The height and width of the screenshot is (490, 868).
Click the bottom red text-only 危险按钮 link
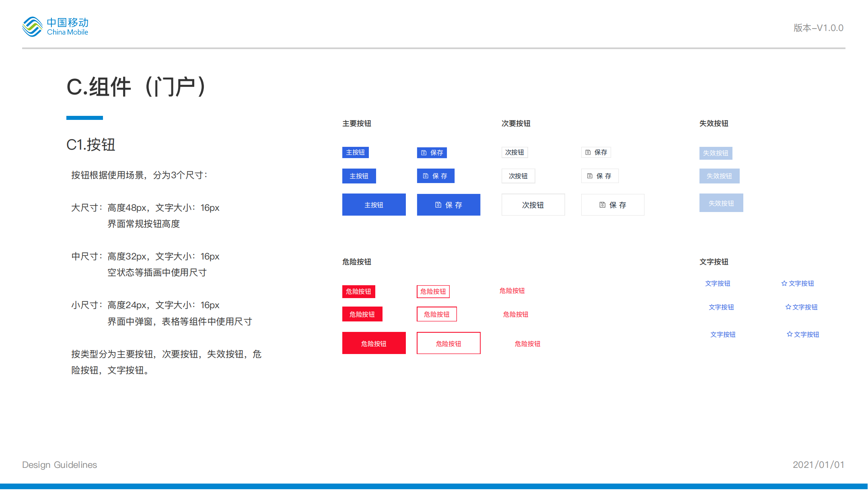(527, 344)
